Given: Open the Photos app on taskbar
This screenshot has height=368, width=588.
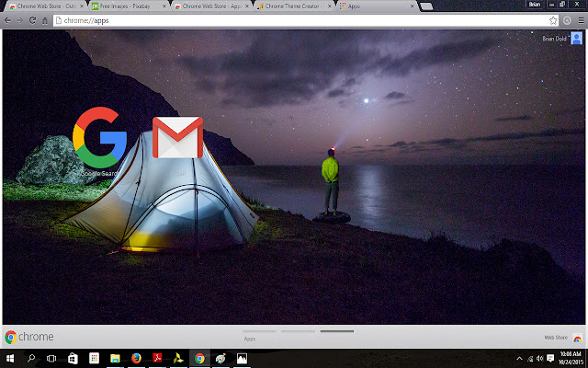Looking at the screenshot, I should 242,359.
